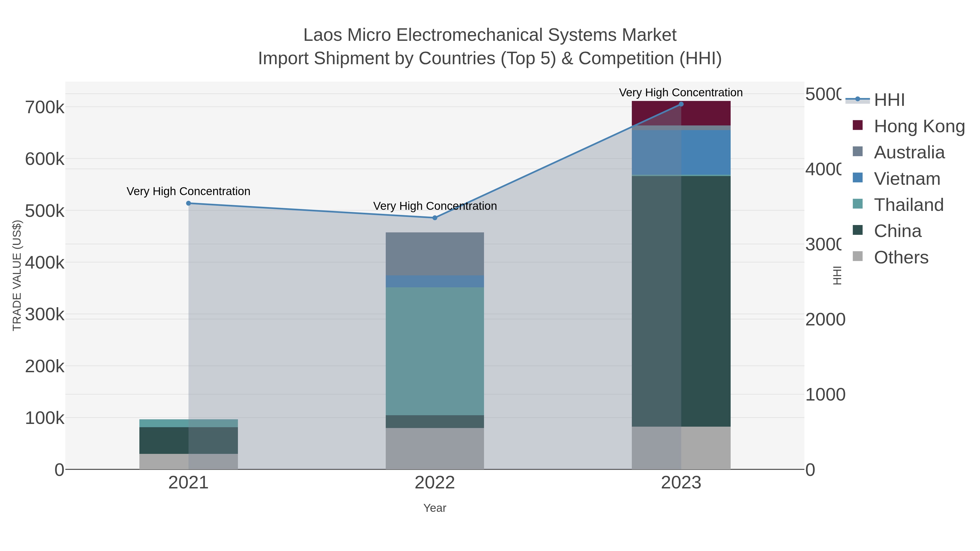Click the Thailand segment in 2022 bar

435,351
